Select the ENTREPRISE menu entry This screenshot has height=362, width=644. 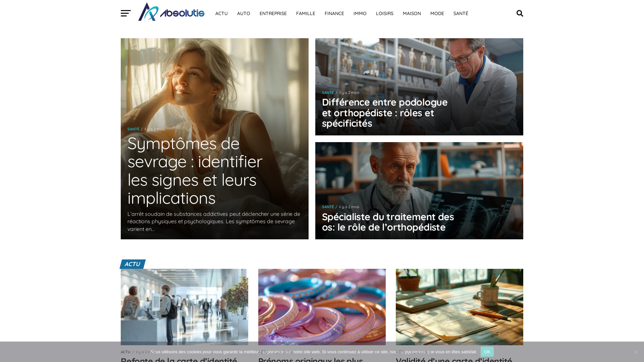click(273, 13)
